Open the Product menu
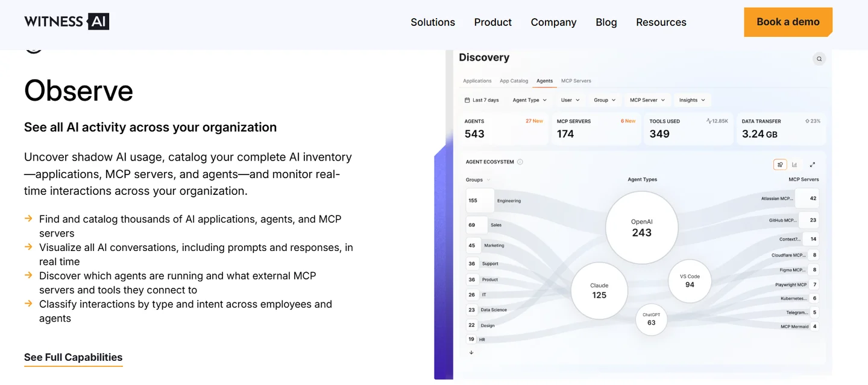Image resolution: width=868 pixels, height=385 pixels. pyautogui.click(x=492, y=22)
